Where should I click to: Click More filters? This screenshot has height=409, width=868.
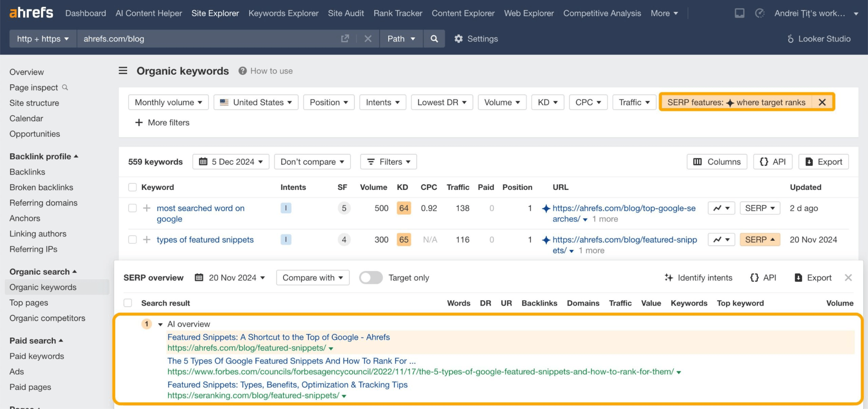(x=162, y=122)
